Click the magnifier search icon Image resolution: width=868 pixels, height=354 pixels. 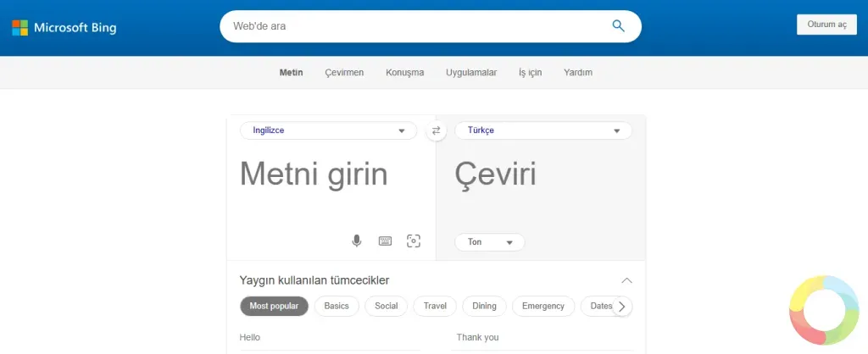point(618,25)
